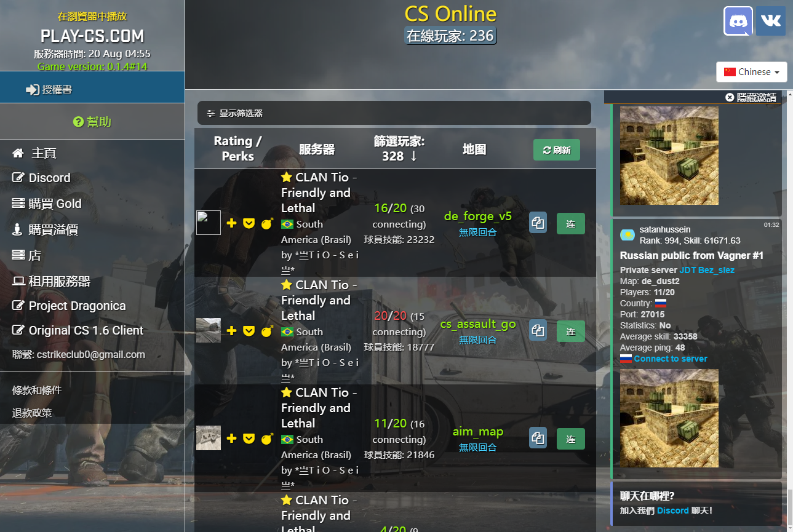Click Russian public from Vagner #1 title
This screenshot has height=532, width=793.
click(691, 255)
